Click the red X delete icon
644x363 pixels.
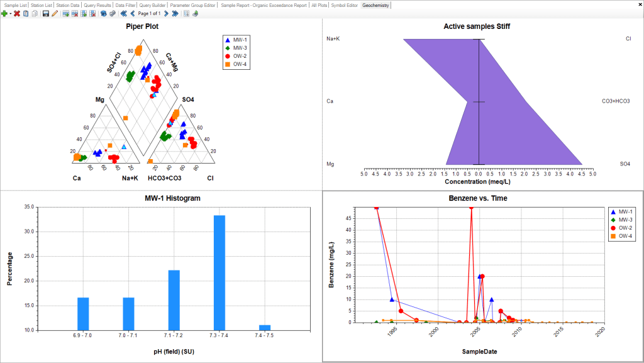17,13
